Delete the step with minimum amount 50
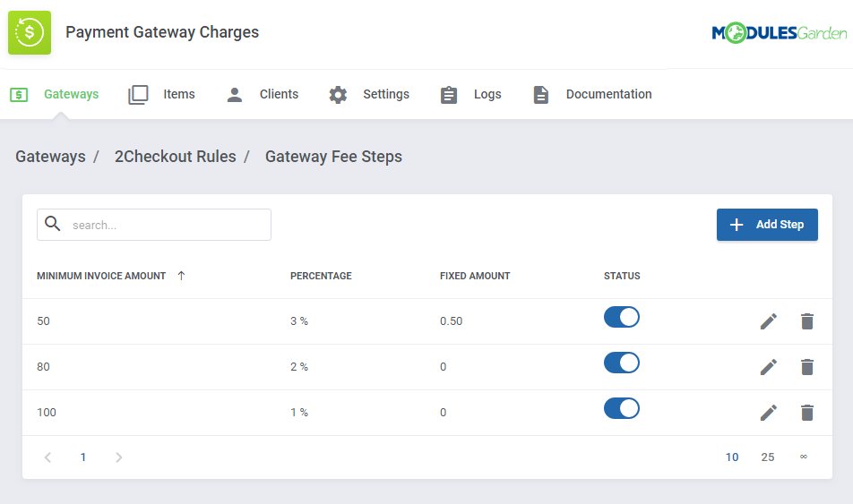853x504 pixels. tap(807, 321)
